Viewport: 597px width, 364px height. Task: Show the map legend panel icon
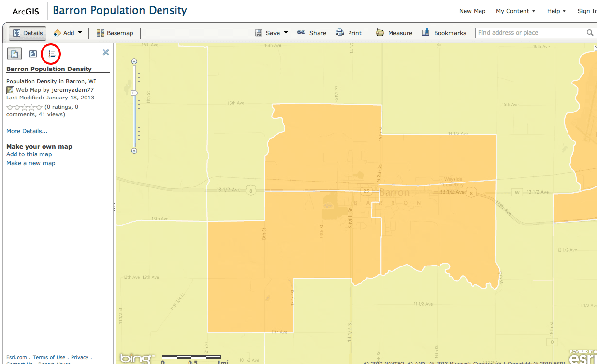tap(52, 54)
